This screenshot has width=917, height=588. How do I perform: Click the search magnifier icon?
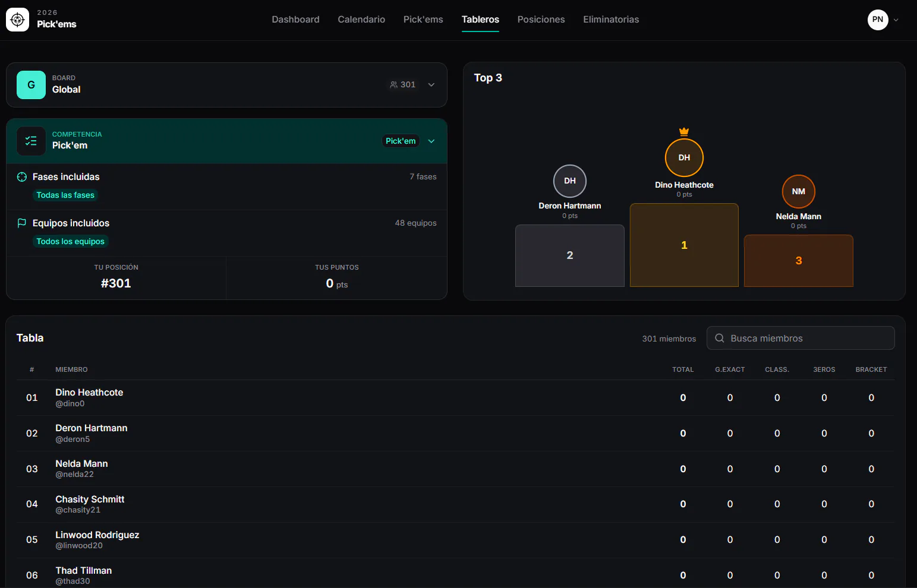[x=720, y=338]
